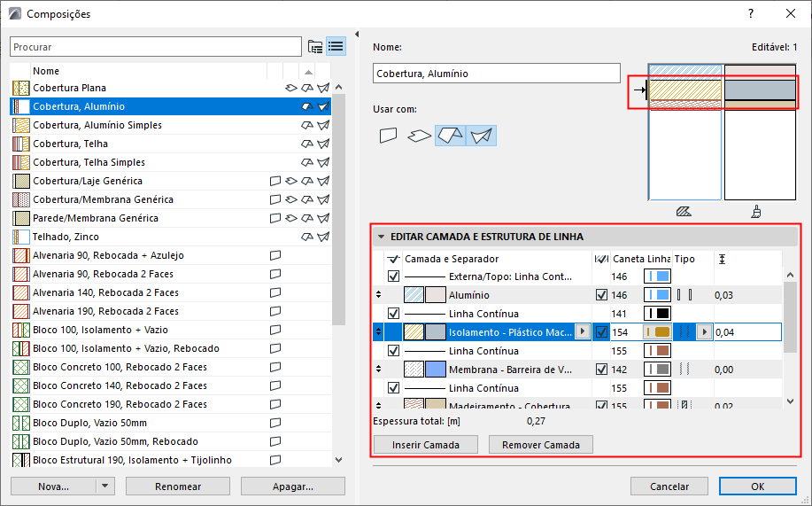This screenshot has height=506, width=812.
Task: Click Membrana layer fill pattern icon
Action: click(414, 370)
